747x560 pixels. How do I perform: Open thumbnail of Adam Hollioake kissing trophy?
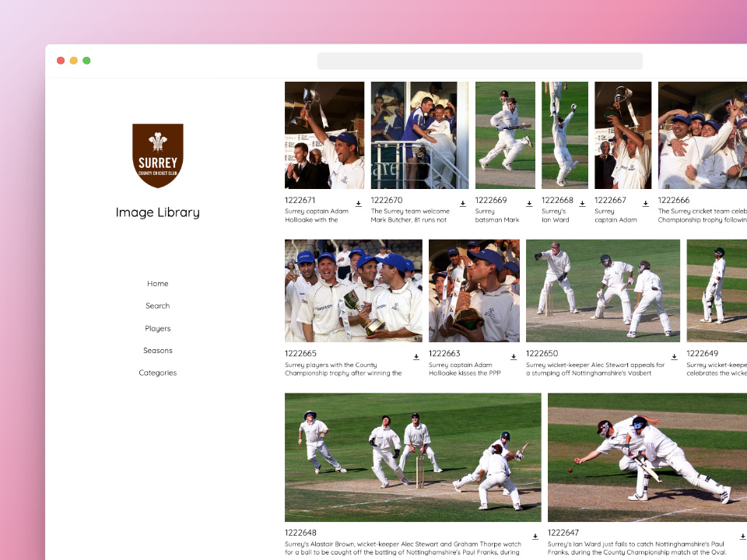tap(474, 291)
